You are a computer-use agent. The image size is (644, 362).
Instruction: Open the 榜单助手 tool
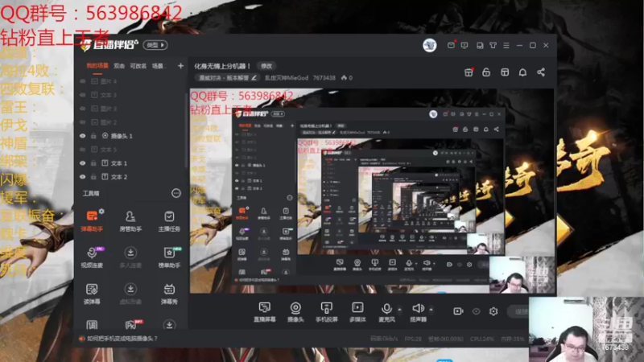[169, 257]
